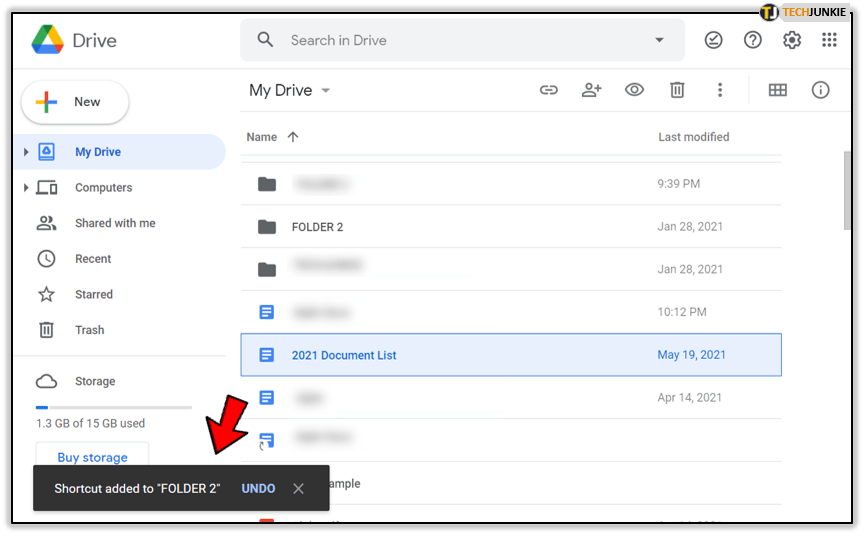This screenshot has height=535, width=864.
Task: Go to Starred items
Action: (x=94, y=294)
